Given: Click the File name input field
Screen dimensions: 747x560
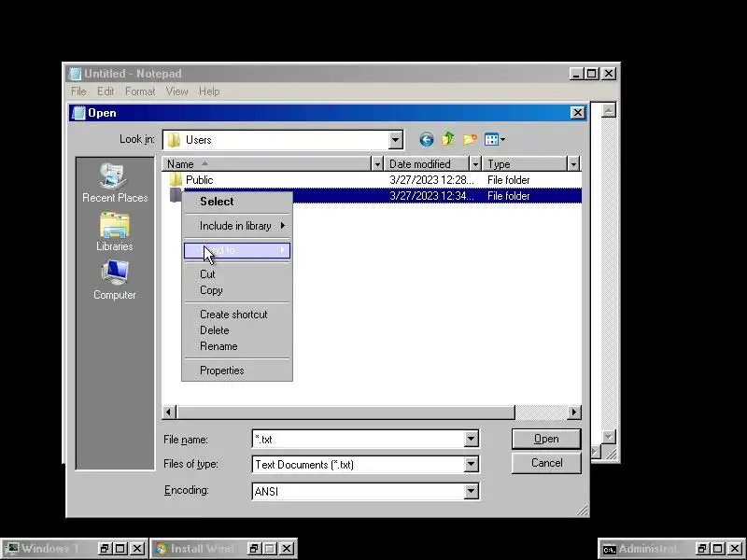Looking at the screenshot, I should [359, 439].
